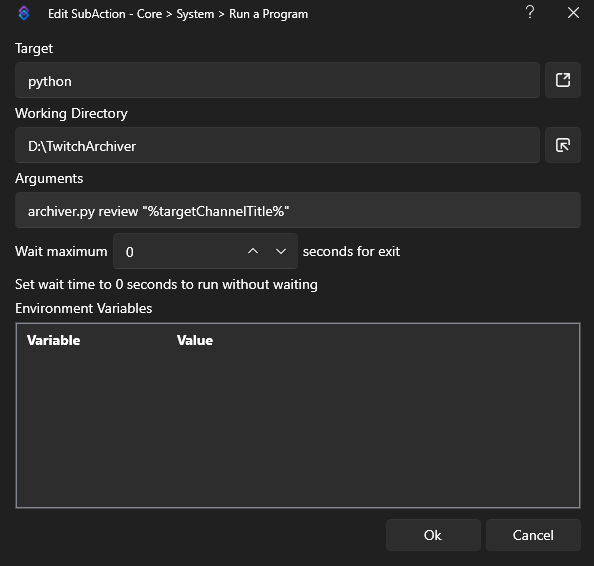The width and height of the screenshot is (594, 566).
Task: Click the Variable column header
Action: [x=53, y=340]
